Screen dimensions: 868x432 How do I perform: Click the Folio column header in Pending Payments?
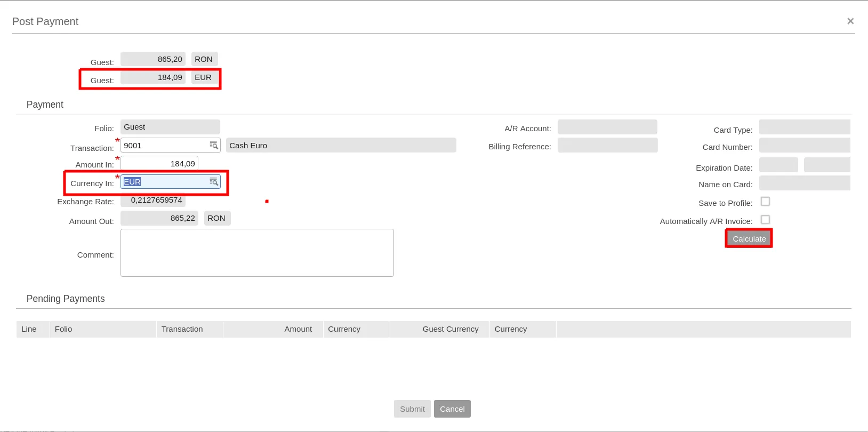click(x=102, y=329)
